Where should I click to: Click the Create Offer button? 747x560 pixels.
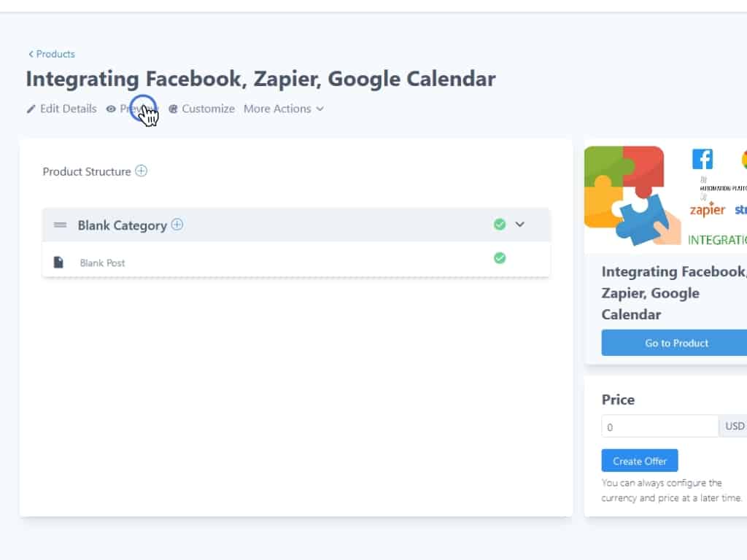640,461
